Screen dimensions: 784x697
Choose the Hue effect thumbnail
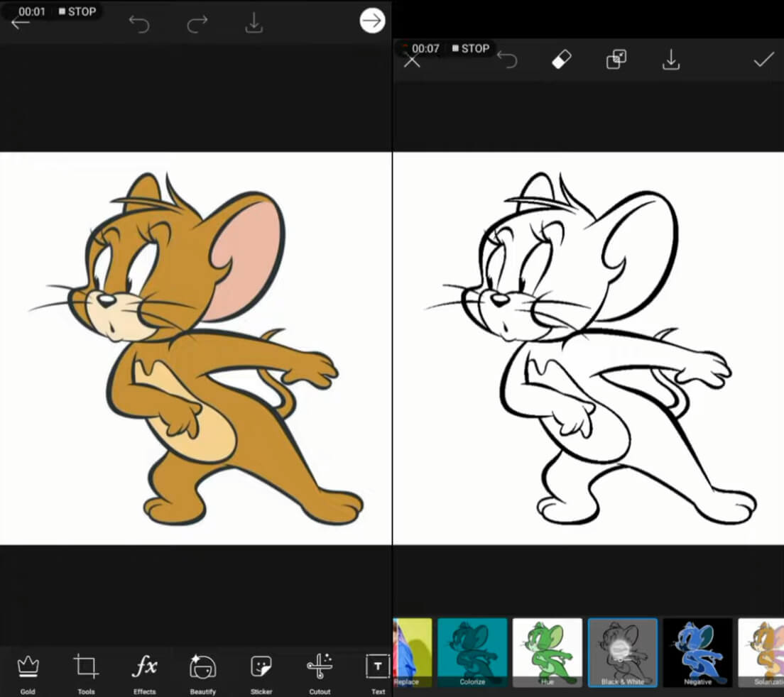(x=548, y=652)
